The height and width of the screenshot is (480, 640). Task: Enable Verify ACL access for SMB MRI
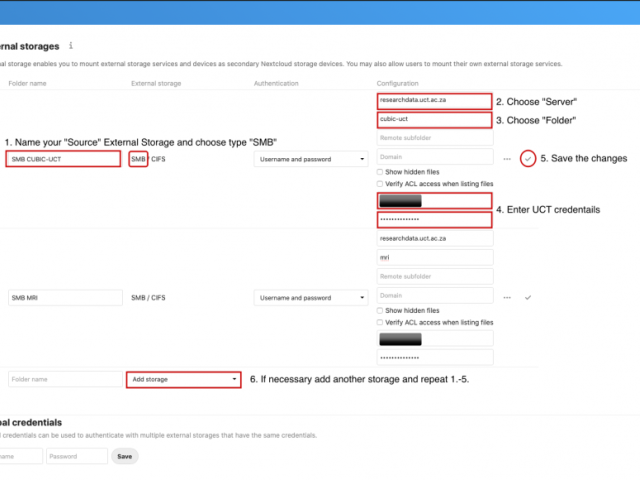[380, 322]
